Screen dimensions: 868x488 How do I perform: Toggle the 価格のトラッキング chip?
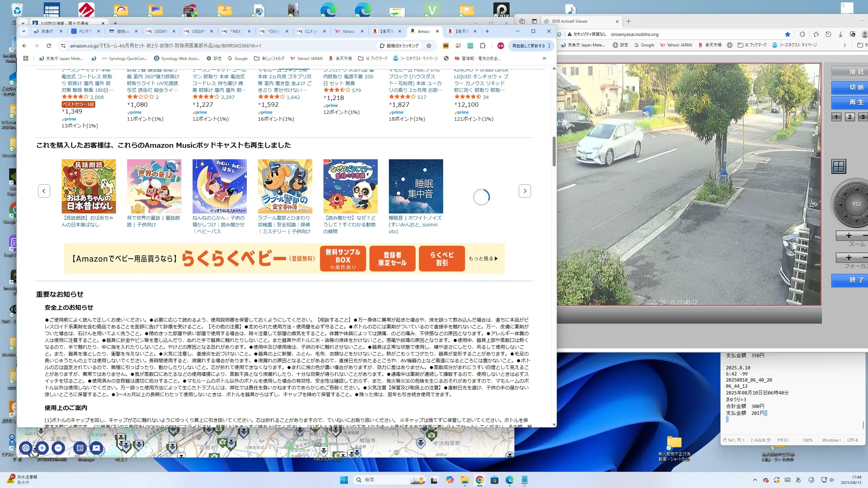pyautogui.click(x=399, y=46)
